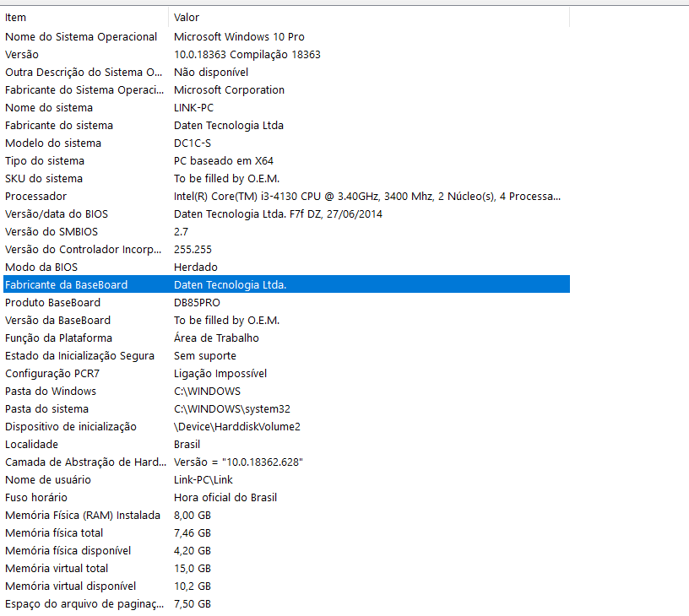Viewport: 689px width, 616px height.
Task: Click the C:\WINDOWS value
Action: (x=207, y=392)
